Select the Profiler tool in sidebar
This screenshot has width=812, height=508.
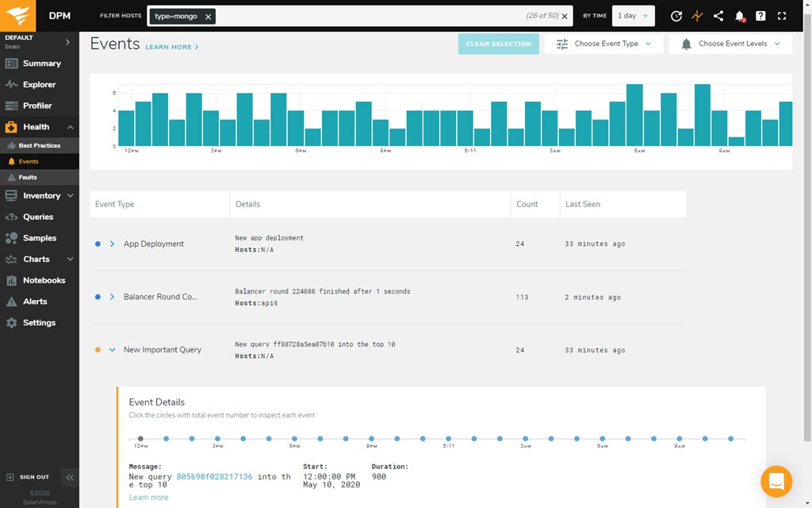[40, 106]
